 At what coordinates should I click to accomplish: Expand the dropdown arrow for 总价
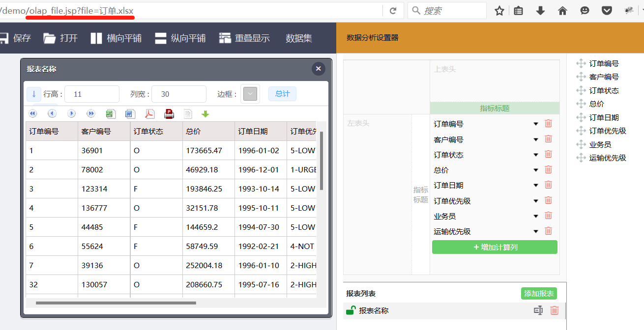click(x=536, y=170)
